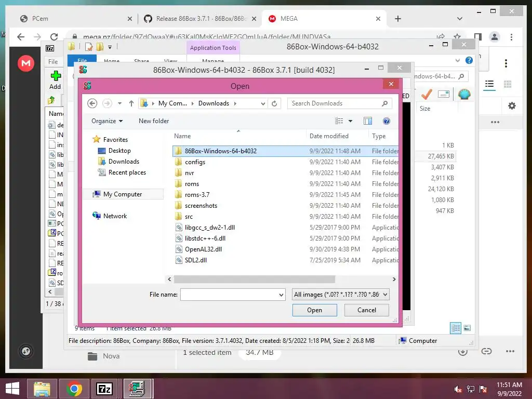Open the Open dialog help button

[387, 121]
